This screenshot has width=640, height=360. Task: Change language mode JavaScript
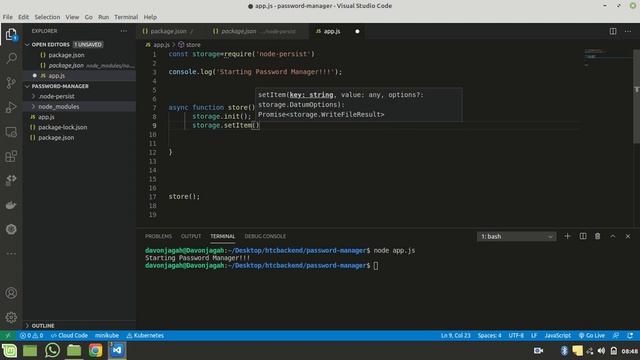coord(558,336)
